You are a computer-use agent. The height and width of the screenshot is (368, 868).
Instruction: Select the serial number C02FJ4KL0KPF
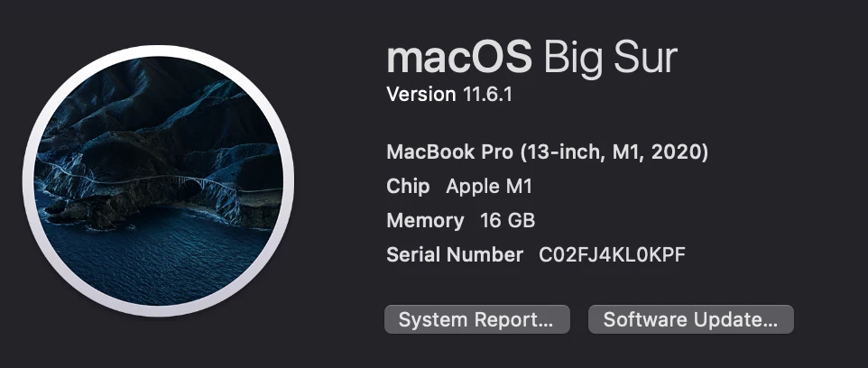pyautogui.click(x=612, y=254)
